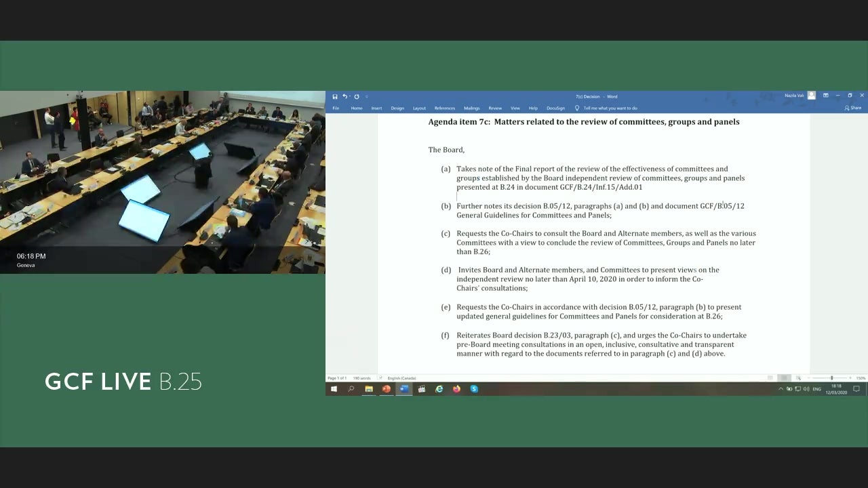This screenshot has height=488, width=868.
Task: Click into paragraph (d) Invites Board text
Action: pyautogui.click(x=588, y=279)
